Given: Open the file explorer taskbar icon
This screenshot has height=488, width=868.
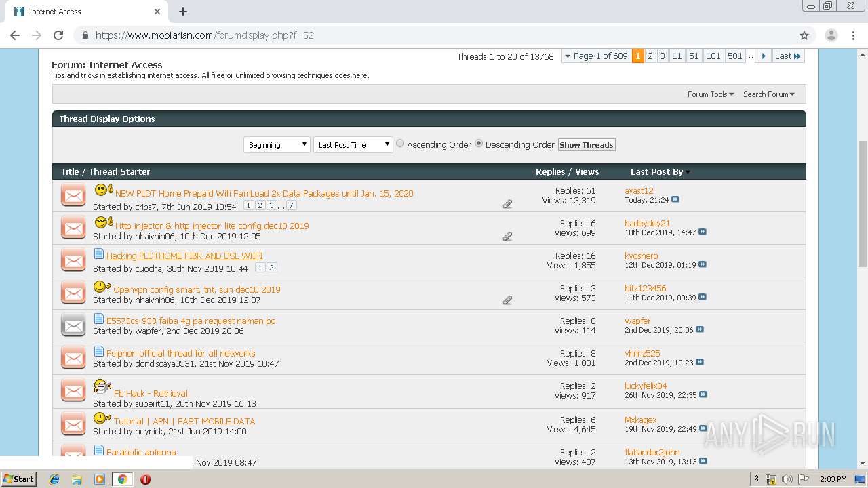Looking at the screenshot, I should click(77, 479).
